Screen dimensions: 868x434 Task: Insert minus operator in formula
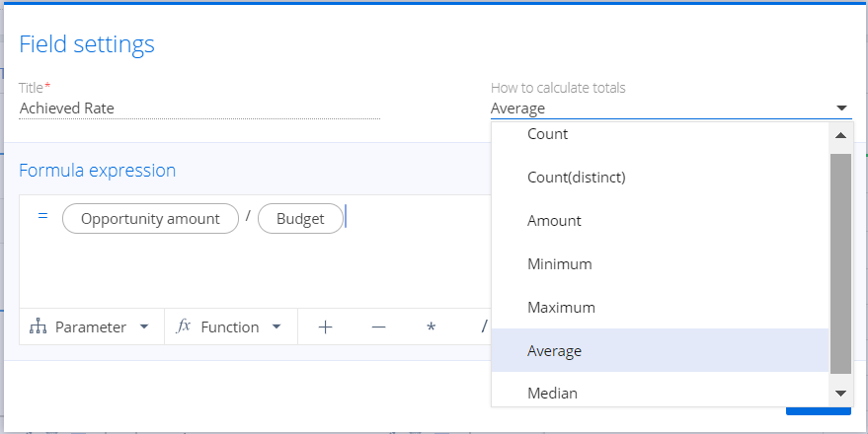pos(378,327)
